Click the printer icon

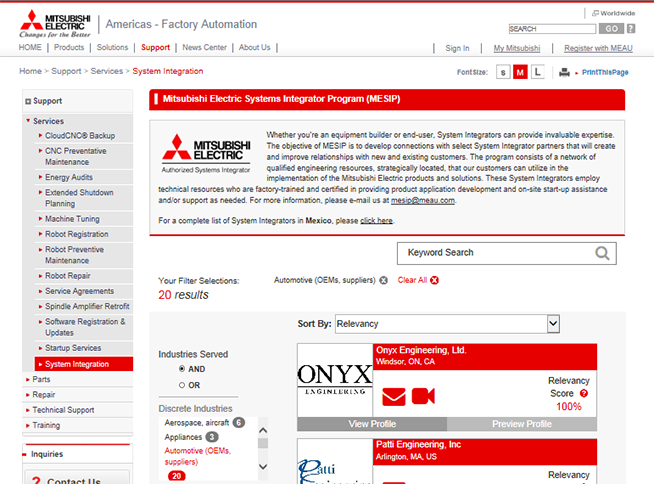coord(565,72)
